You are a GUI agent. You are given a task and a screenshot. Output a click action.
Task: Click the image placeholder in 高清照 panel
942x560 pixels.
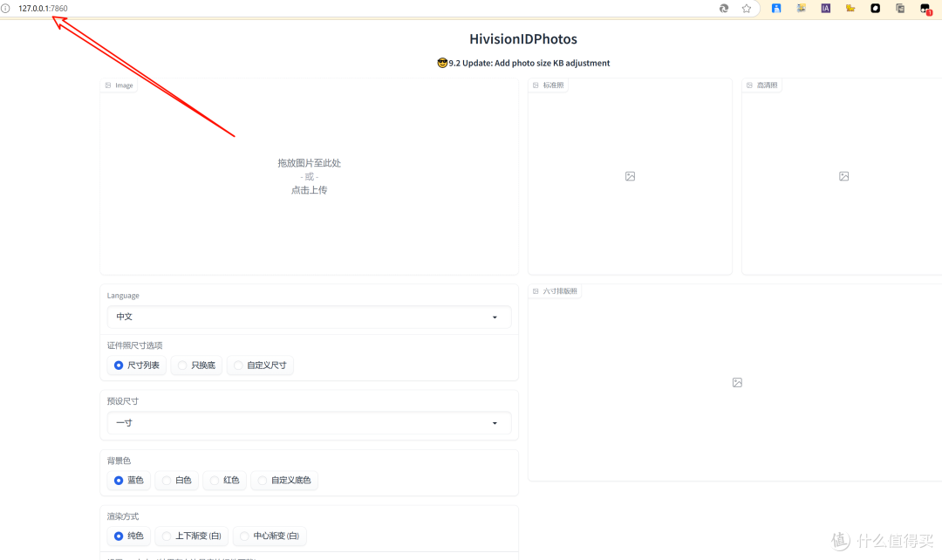[844, 176]
